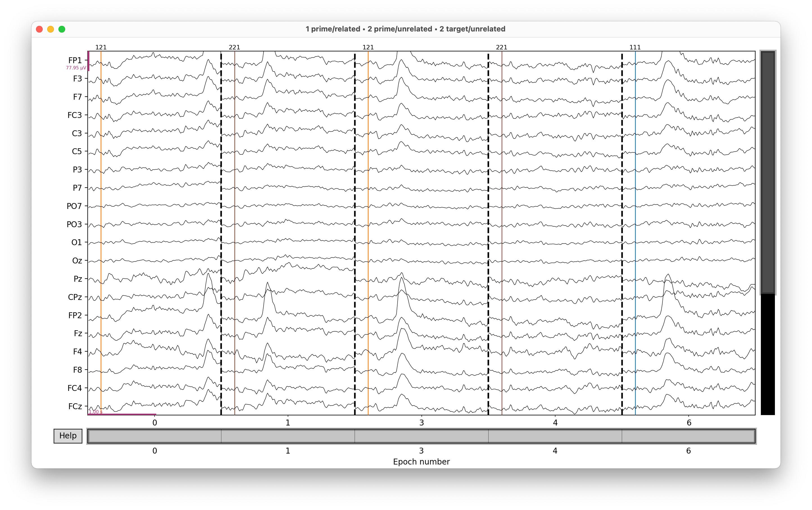Click the magenta 1.00 s time scalebar
The width and height of the screenshot is (812, 510).
coord(121,414)
